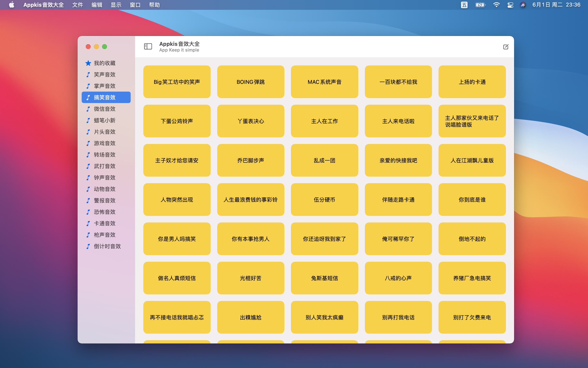The width and height of the screenshot is (588, 368).
Task: Play 倒地不起的 sound
Action: (472, 239)
